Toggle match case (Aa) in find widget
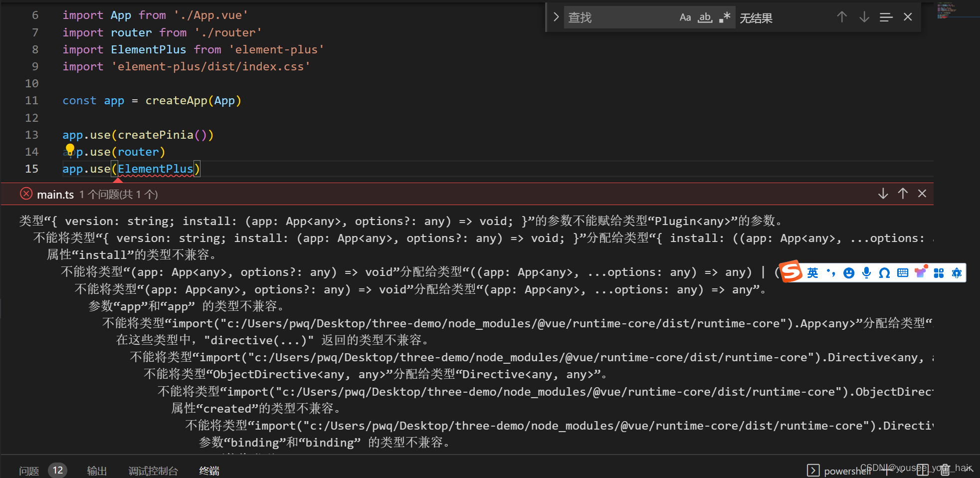 pyautogui.click(x=685, y=17)
